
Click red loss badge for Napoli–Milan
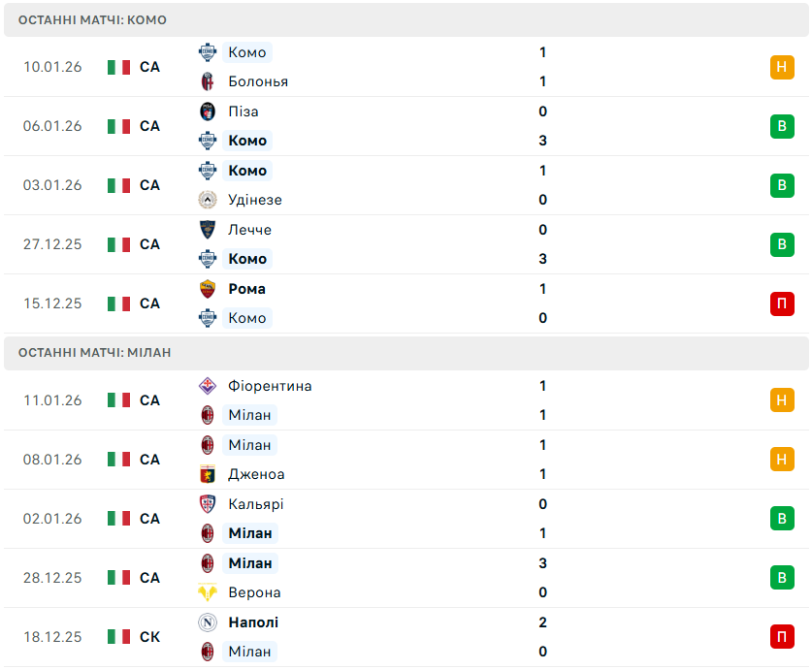[x=782, y=637]
